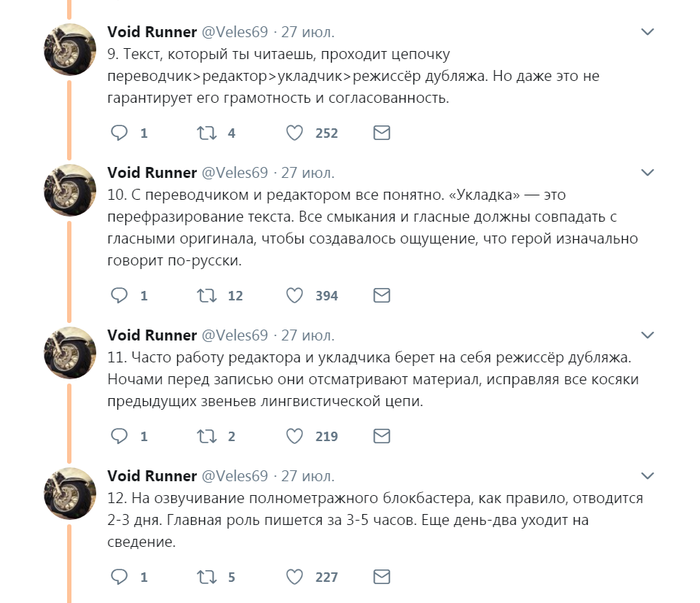Expand the chevron menu on tweet 11
Image resolution: width=700 pixels, height=603 pixels.
point(650,336)
